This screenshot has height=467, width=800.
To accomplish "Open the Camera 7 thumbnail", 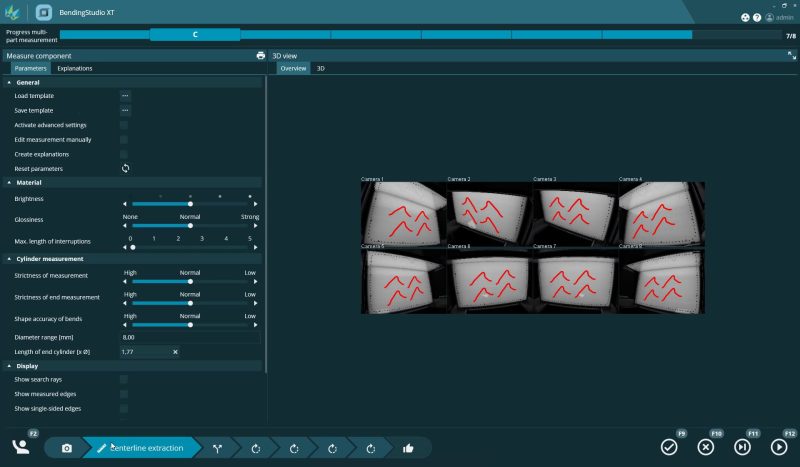I will [x=576, y=281].
